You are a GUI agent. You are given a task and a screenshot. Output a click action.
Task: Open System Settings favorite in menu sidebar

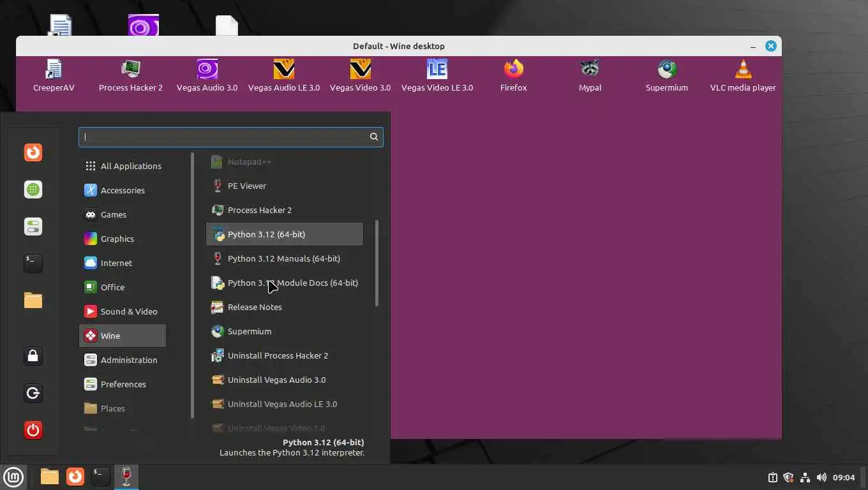coord(33,226)
